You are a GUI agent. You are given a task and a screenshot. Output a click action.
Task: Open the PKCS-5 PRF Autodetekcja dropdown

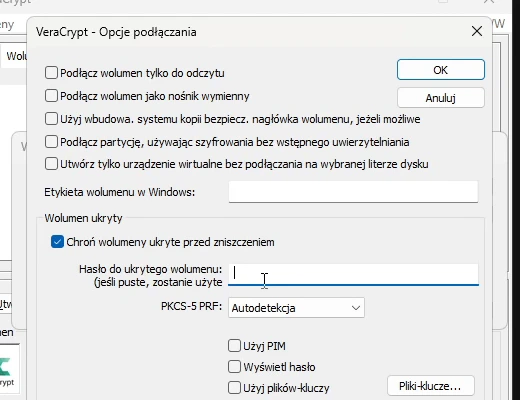pos(296,308)
